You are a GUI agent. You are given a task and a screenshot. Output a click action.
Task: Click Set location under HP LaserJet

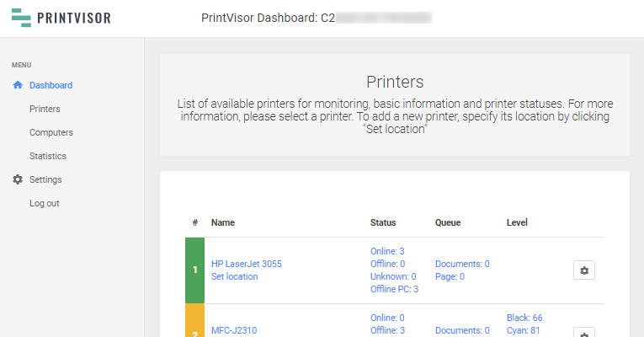tap(234, 276)
